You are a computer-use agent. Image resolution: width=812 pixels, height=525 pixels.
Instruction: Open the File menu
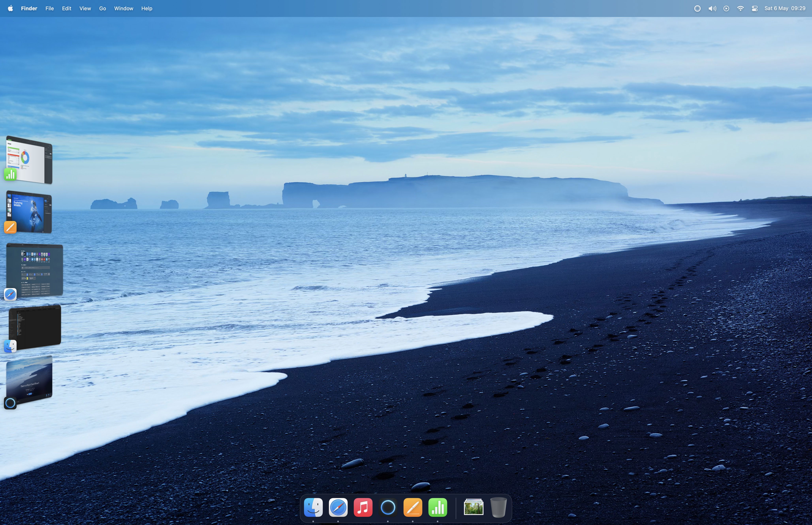(x=49, y=8)
